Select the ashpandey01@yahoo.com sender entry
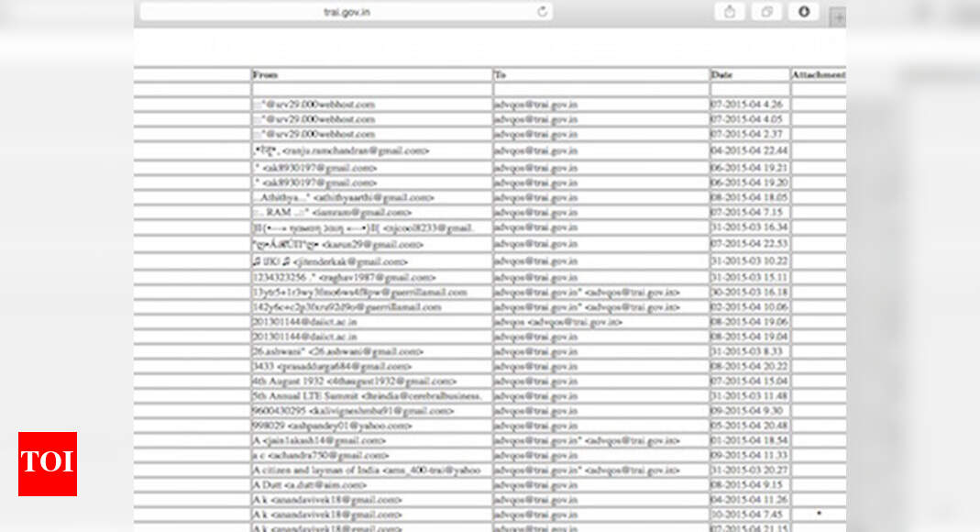 coord(333,426)
